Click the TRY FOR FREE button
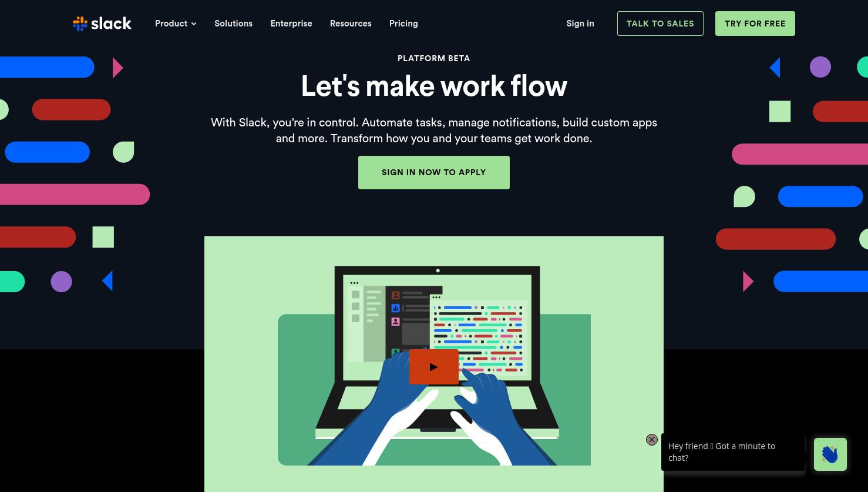The height and width of the screenshot is (492, 868). 755,24
